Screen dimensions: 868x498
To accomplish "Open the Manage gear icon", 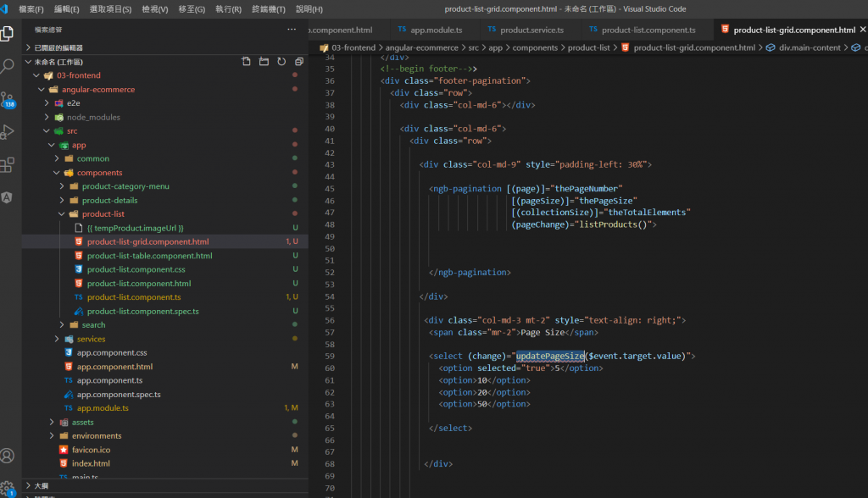I will (x=8, y=488).
